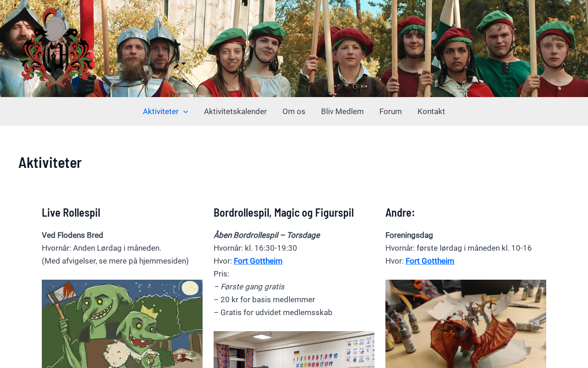
Task: Click the Foreningsdag label
Action: click(x=409, y=235)
